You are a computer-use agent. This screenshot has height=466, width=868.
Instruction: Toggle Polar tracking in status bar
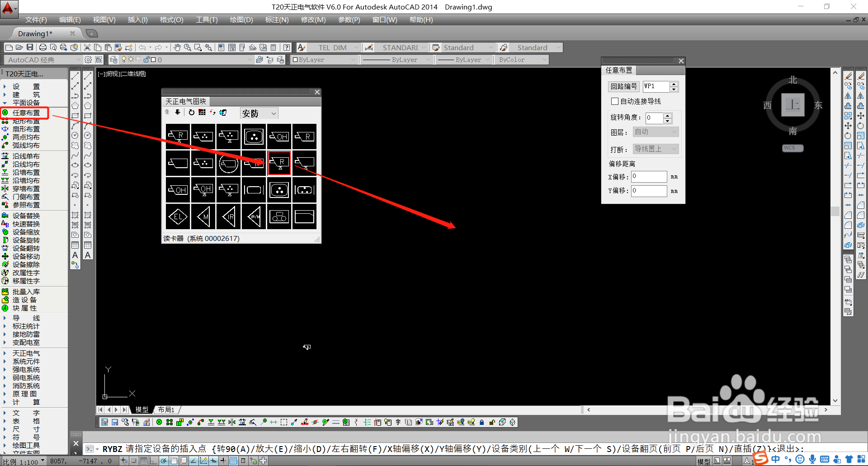tap(164, 461)
